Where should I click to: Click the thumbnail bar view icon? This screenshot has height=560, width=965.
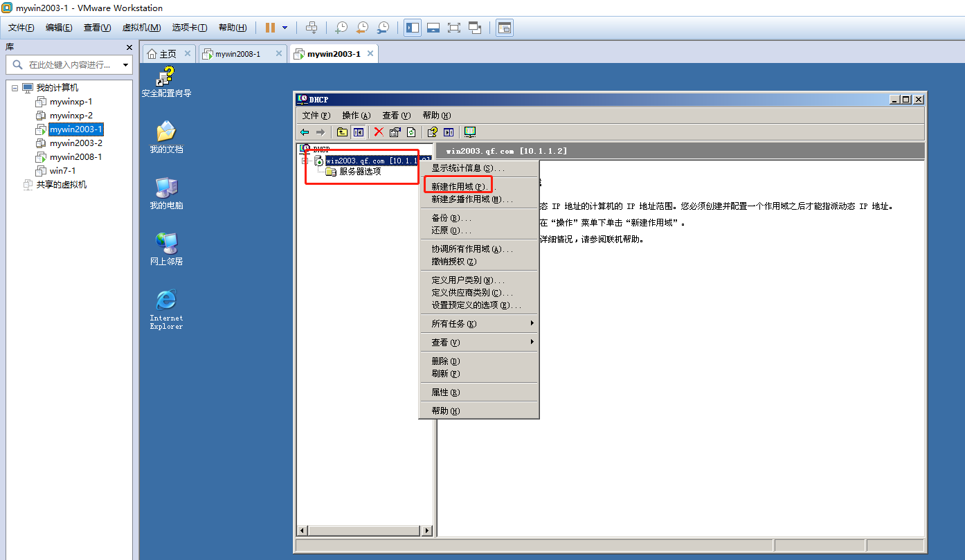(x=433, y=28)
